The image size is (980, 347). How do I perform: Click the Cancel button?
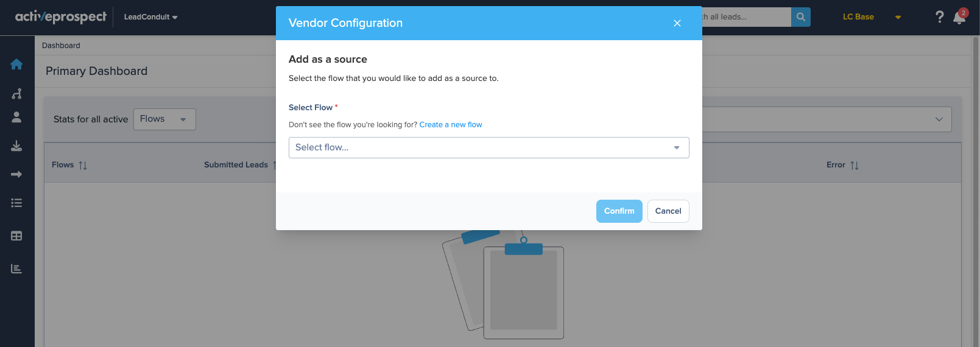[668, 211]
